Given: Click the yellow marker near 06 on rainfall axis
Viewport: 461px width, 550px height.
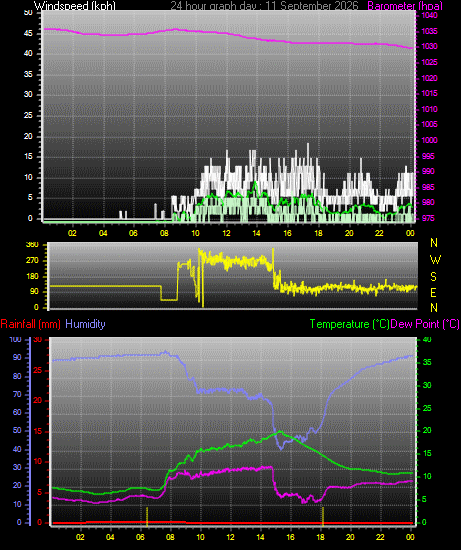Looking at the screenshot, I should coord(147,517).
